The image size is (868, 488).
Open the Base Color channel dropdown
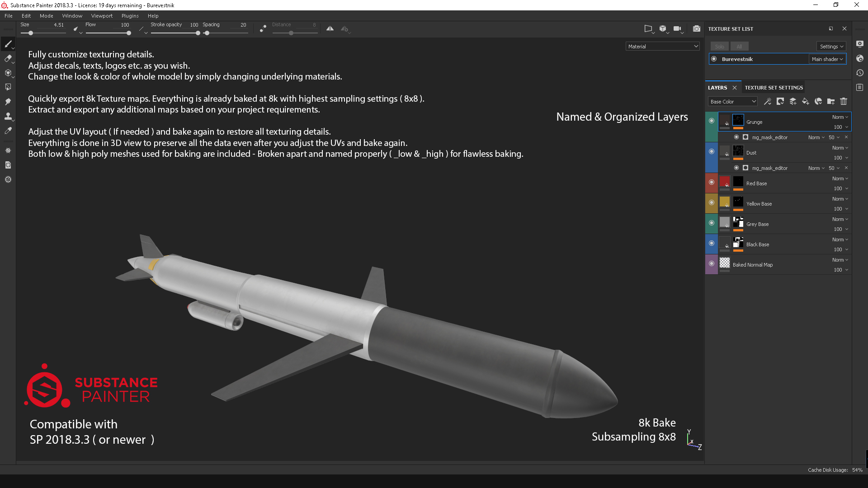(732, 101)
